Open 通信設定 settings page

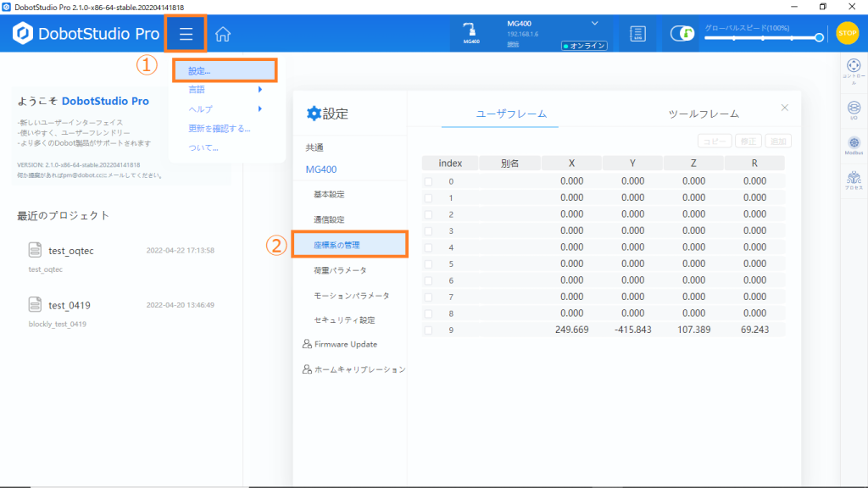[329, 219]
